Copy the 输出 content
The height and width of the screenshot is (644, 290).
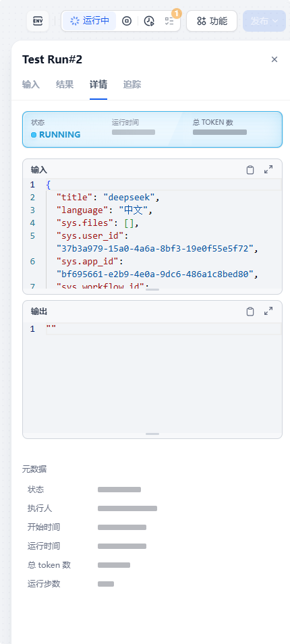(250, 312)
